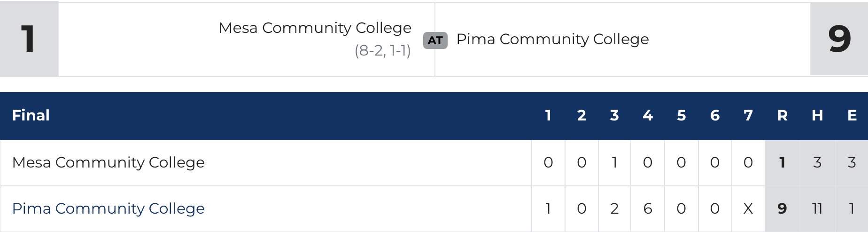The width and height of the screenshot is (868, 232).
Task: Select Pima's total hits value of 11
Action: [817, 208]
